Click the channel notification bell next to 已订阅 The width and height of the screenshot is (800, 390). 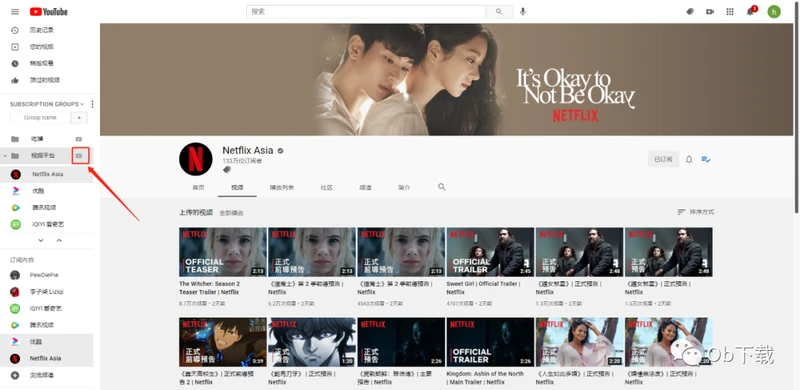(x=689, y=159)
